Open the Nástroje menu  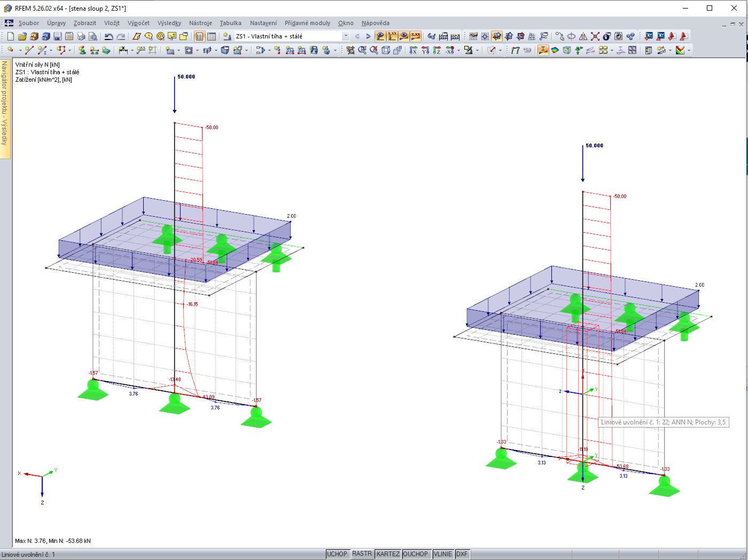tap(200, 23)
